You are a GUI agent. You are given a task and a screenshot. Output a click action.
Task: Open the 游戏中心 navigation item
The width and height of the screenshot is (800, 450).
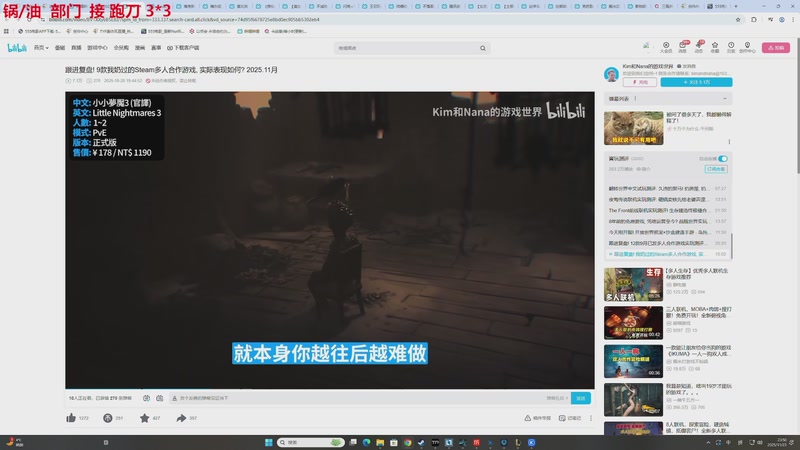[x=97, y=47]
